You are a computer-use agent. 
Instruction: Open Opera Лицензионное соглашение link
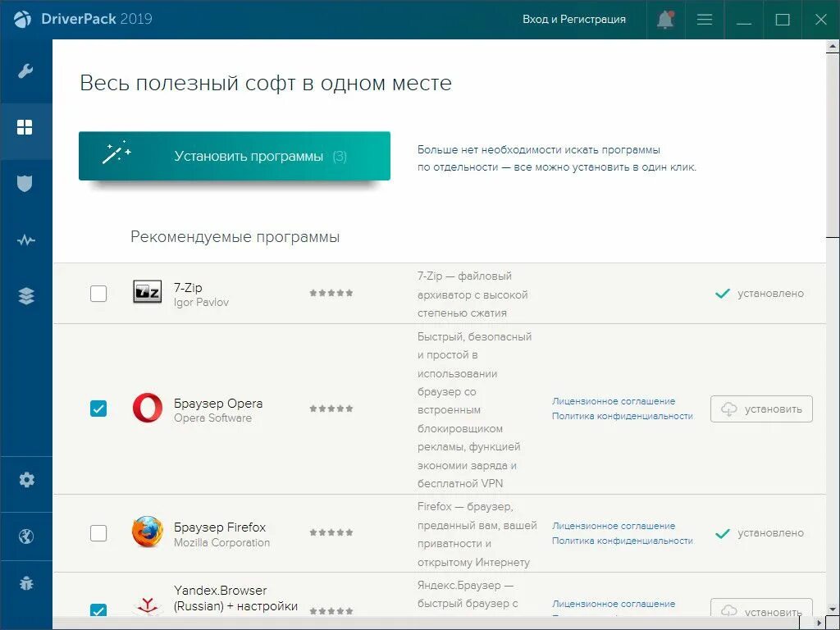(614, 400)
